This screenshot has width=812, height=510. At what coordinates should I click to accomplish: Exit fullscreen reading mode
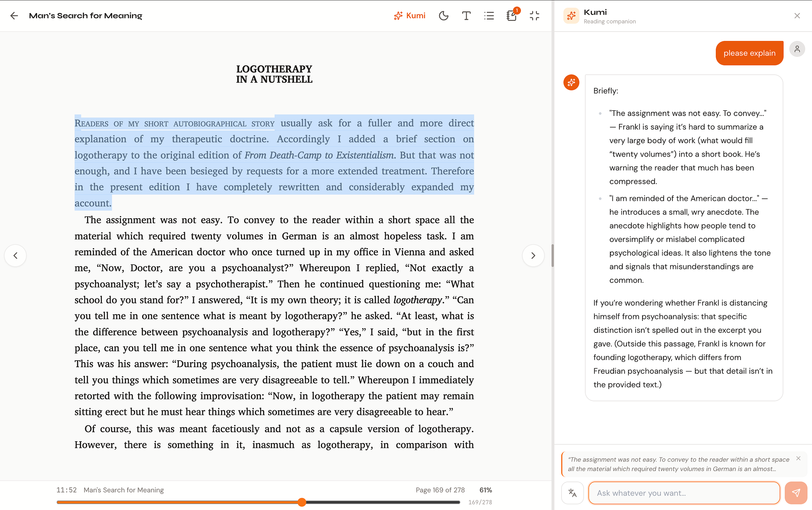pyautogui.click(x=534, y=16)
